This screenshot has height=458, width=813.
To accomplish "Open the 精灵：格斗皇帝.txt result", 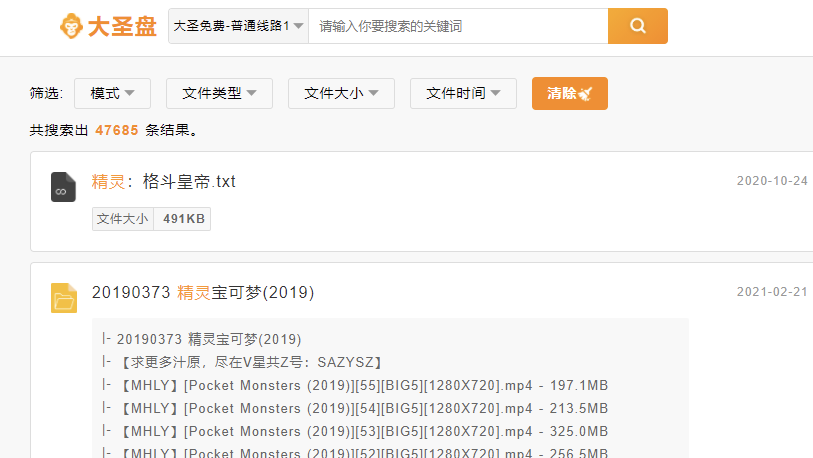I will (x=164, y=182).
